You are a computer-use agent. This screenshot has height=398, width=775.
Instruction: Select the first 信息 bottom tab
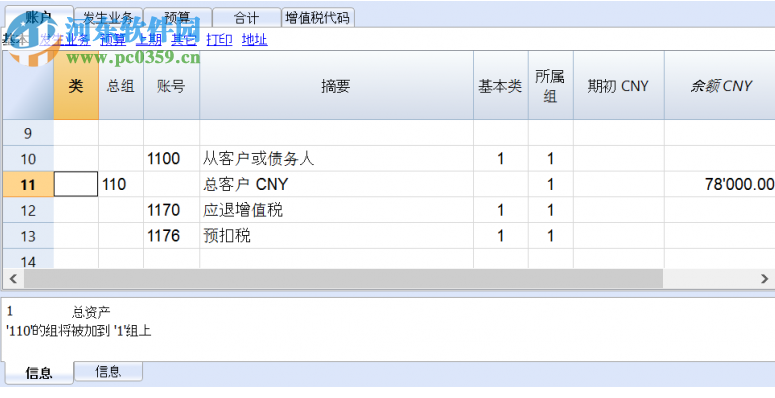point(39,372)
